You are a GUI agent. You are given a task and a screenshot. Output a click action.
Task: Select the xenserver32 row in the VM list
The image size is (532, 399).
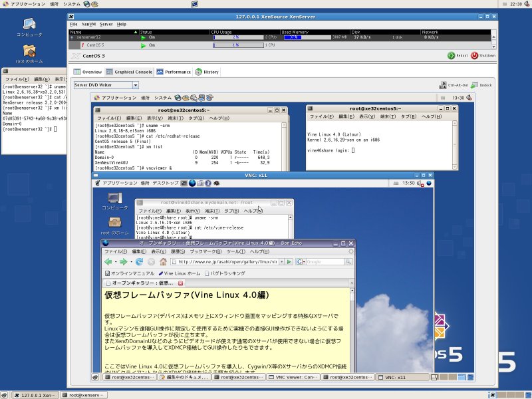click(279, 37)
